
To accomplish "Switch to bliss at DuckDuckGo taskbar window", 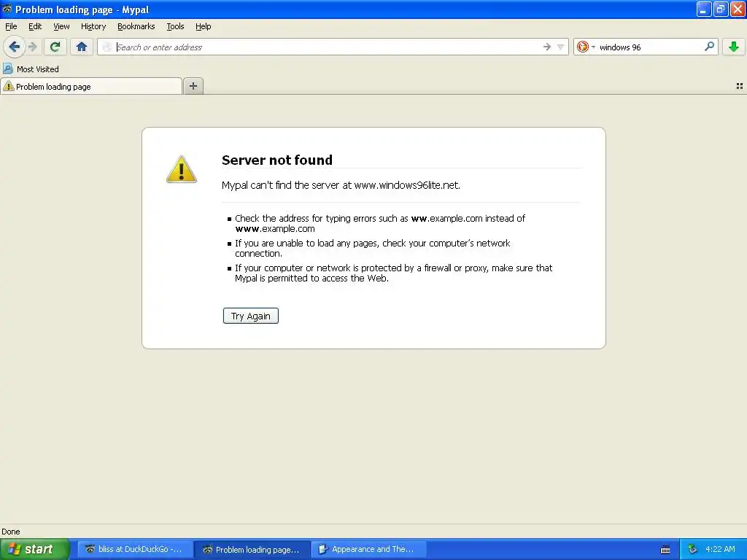I will tap(135, 549).
